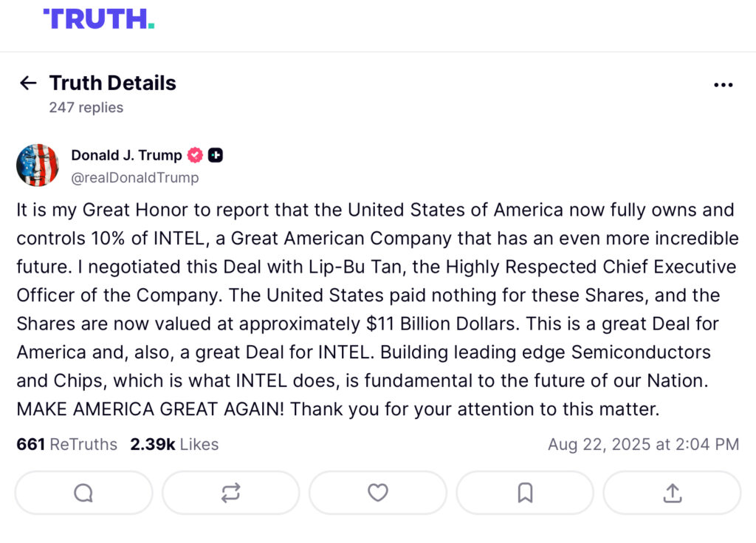Click the Aug 22, 2025 timestamp
This screenshot has width=756, height=543.
(x=643, y=444)
